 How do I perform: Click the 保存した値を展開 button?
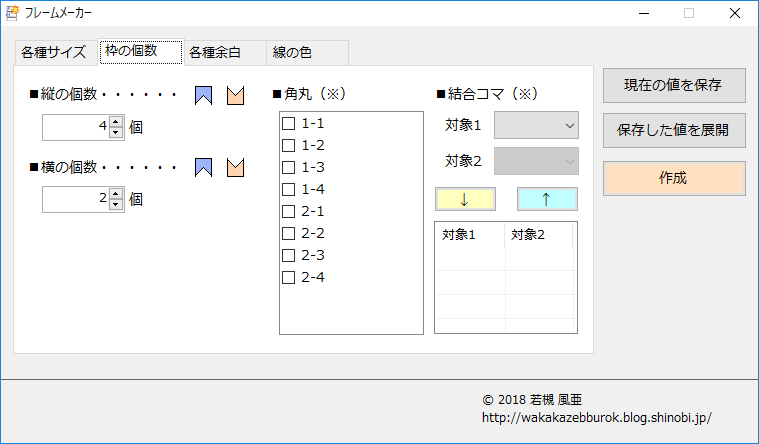click(x=674, y=131)
